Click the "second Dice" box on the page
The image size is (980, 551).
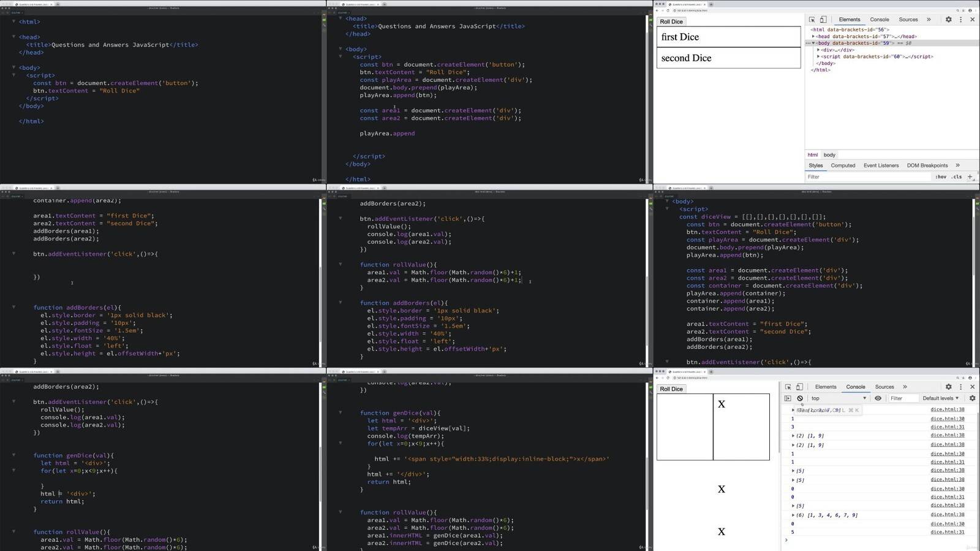[728, 58]
